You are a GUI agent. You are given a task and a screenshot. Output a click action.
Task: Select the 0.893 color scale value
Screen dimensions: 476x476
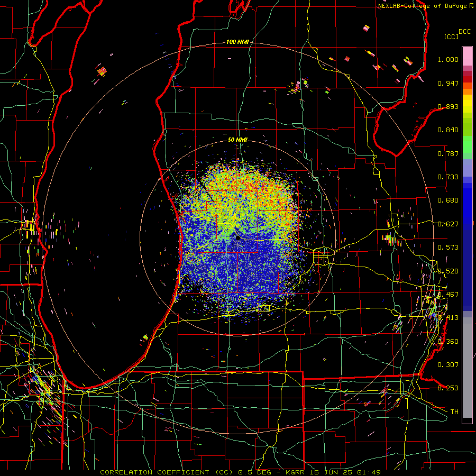(448, 106)
